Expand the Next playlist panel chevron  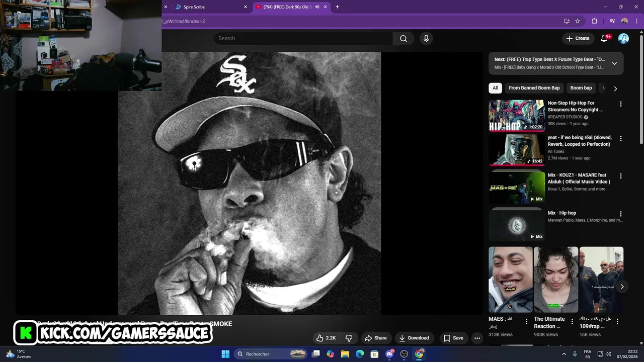[x=614, y=63]
